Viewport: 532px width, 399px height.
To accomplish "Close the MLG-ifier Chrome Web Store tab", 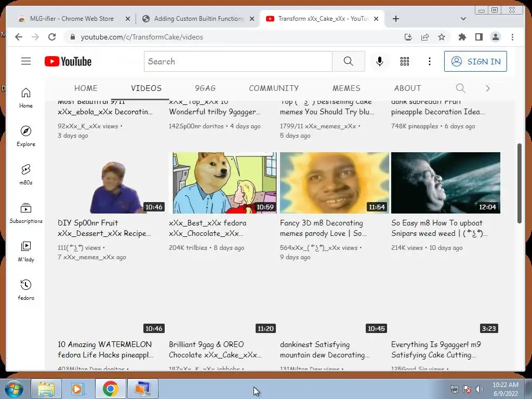I will click(x=128, y=19).
